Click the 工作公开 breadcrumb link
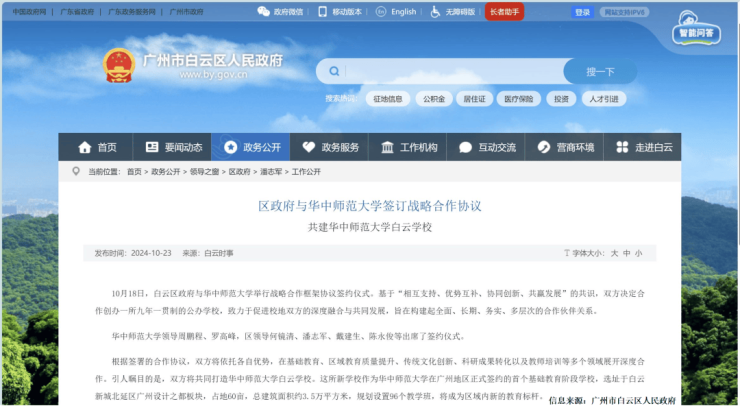The width and height of the screenshot is (740, 408). (x=306, y=172)
